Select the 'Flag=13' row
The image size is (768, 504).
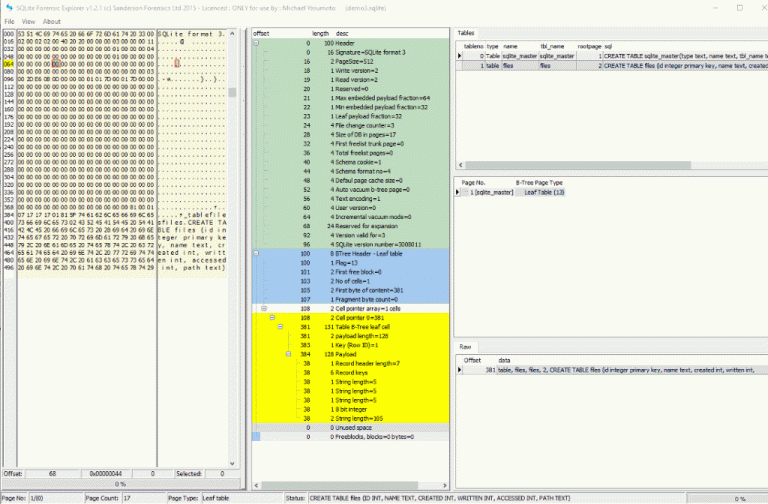click(x=350, y=263)
